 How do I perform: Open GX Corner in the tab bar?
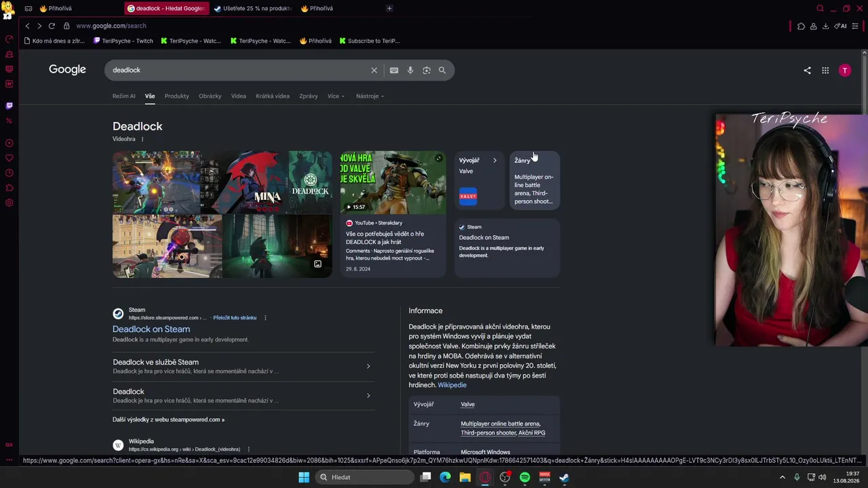click(28, 8)
